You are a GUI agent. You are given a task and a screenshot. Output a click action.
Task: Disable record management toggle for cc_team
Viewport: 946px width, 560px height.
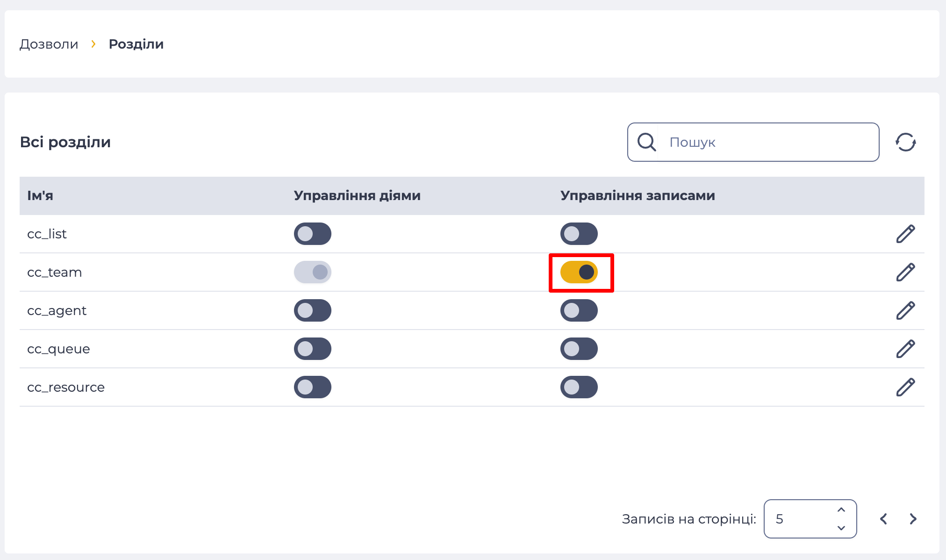point(579,272)
